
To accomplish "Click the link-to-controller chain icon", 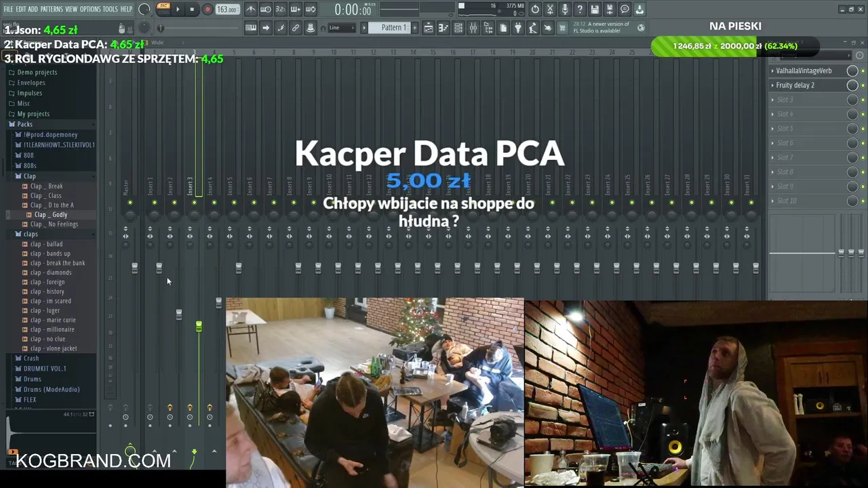I will coord(296,28).
